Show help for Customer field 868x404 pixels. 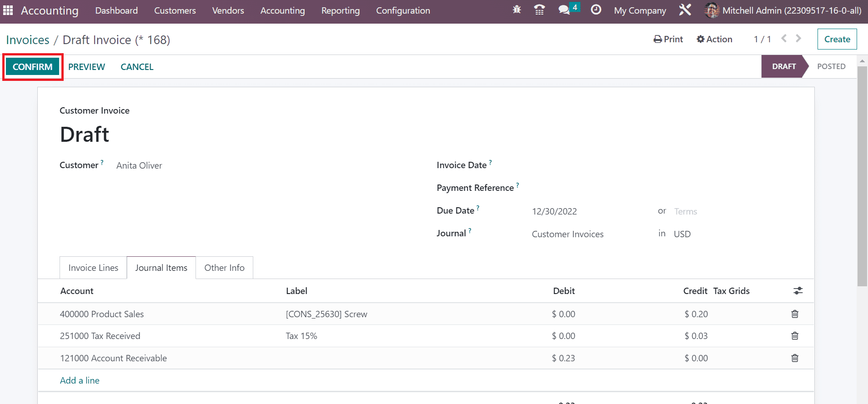(102, 162)
